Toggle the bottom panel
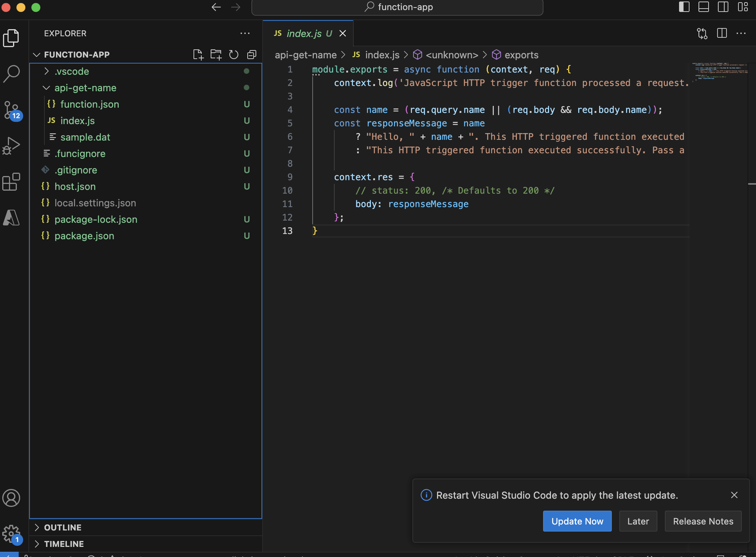This screenshot has width=756, height=557. [x=704, y=7]
